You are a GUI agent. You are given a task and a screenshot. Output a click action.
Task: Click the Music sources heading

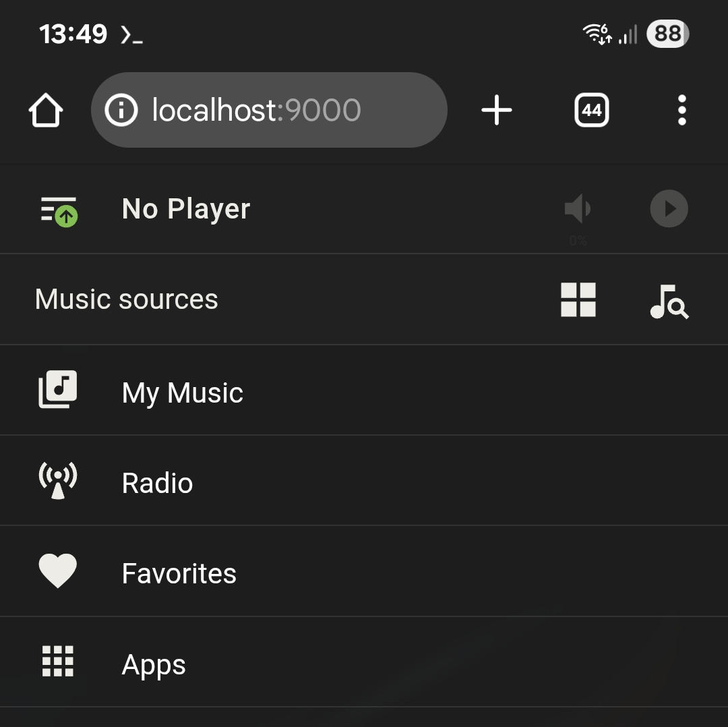127,299
